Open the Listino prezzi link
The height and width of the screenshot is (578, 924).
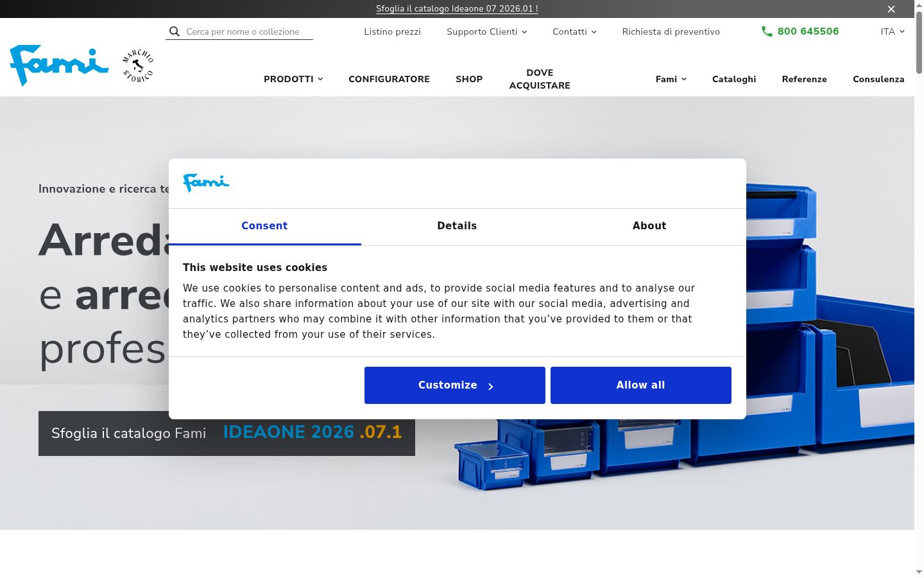[392, 31]
